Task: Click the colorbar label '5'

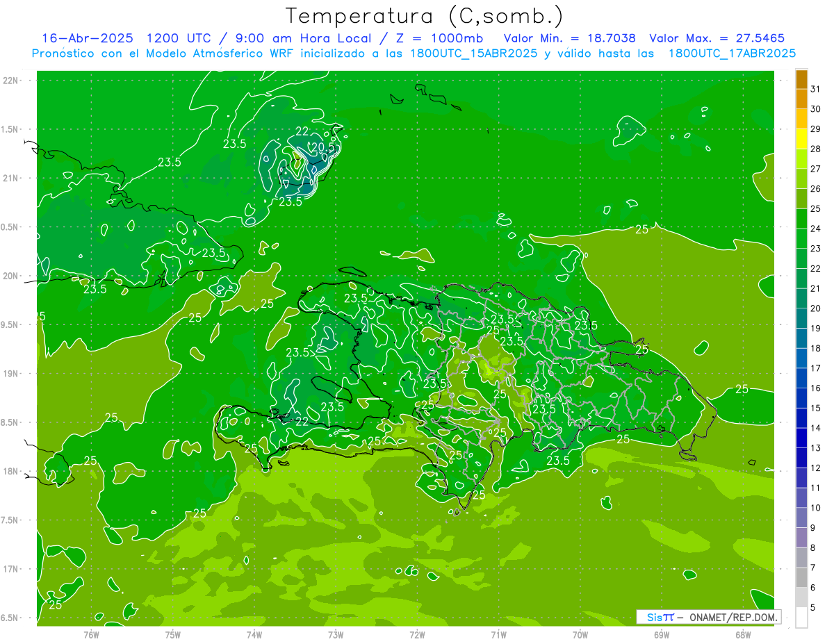Action: (813, 608)
